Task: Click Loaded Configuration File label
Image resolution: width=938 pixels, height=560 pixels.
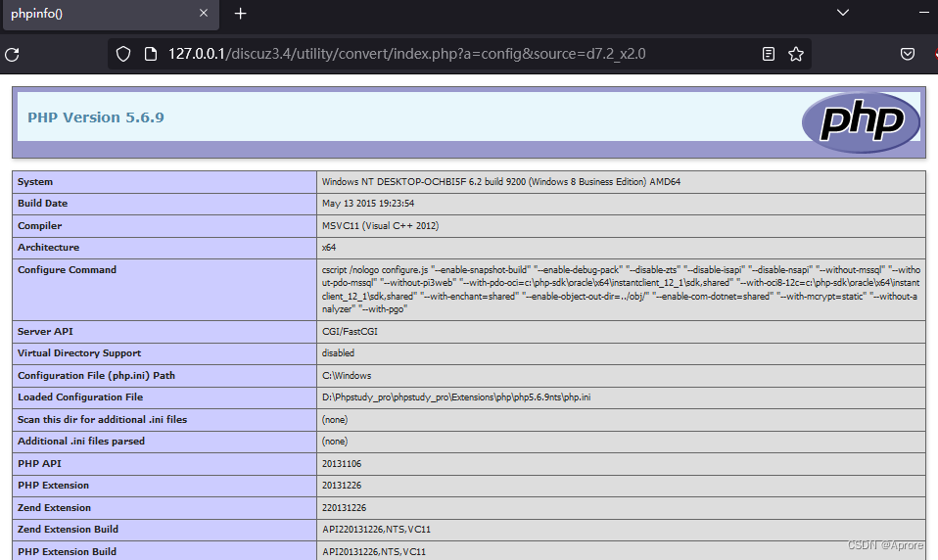Action: click(80, 397)
